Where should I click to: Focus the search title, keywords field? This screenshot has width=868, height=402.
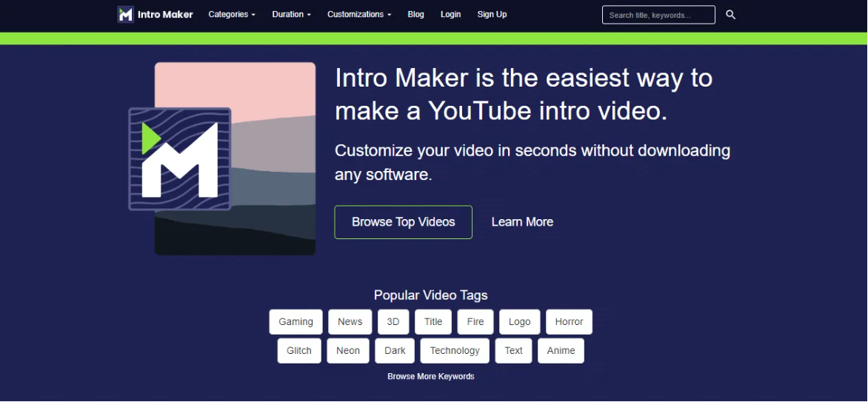click(x=658, y=15)
